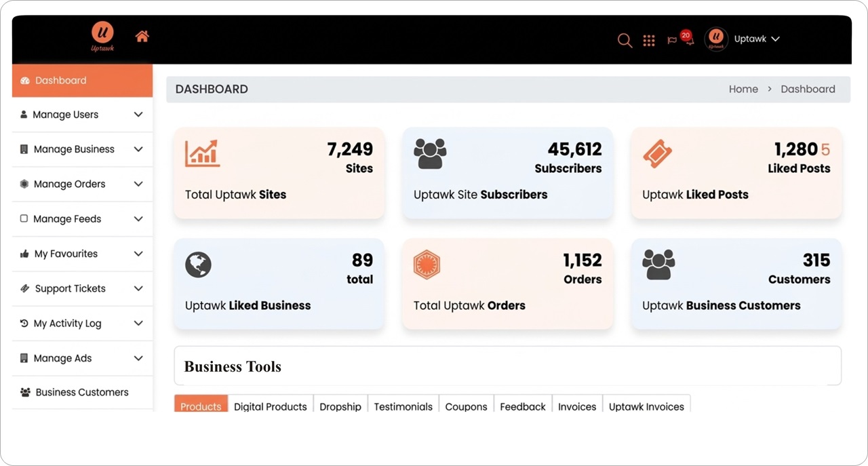Select Dashboard in the sidebar
The image size is (868, 466).
(60, 80)
